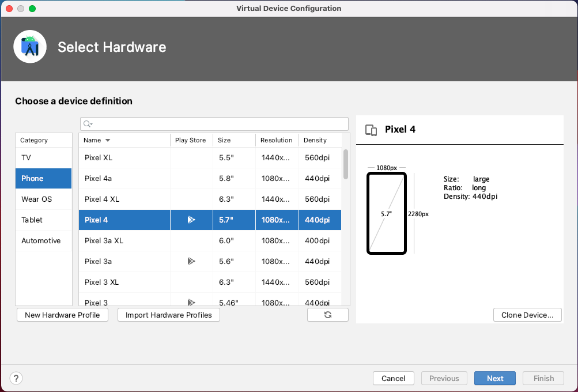Select the Automotive category
Image resolution: width=578 pixels, height=392 pixels.
(x=43, y=240)
